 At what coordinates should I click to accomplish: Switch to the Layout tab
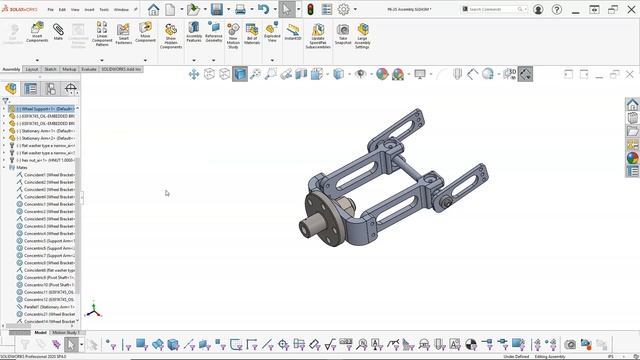pyautogui.click(x=32, y=69)
